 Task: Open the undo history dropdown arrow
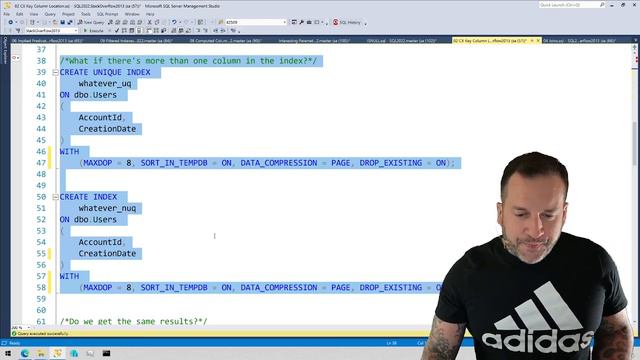point(180,22)
